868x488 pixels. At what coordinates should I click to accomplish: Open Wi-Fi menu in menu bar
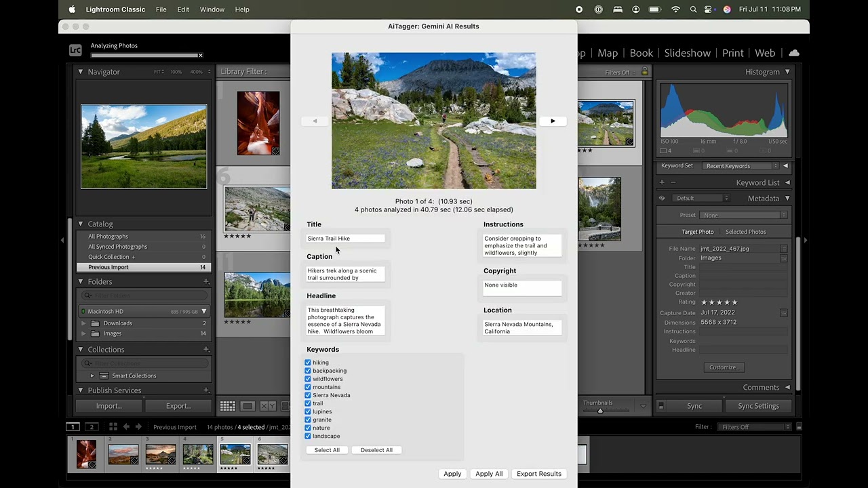point(675,9)
